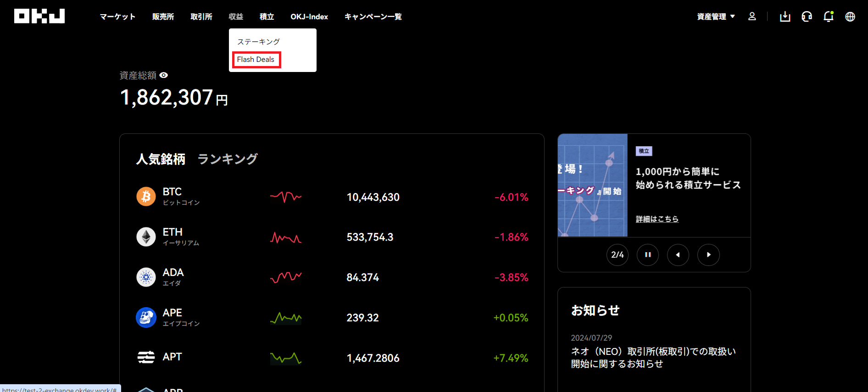Click the -6.01% BTC change
Viewport: 868px width, 392px height.
click(x=511, y=197)
